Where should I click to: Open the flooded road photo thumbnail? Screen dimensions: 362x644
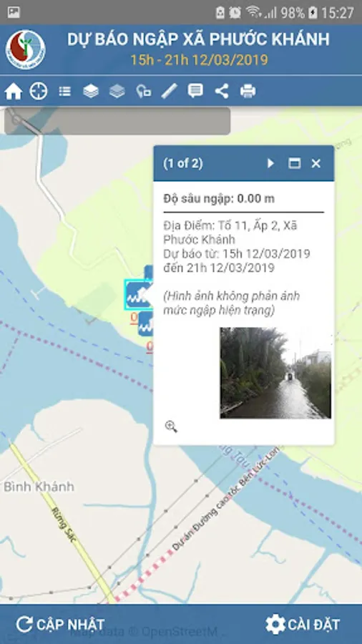[x=275, y=373]
